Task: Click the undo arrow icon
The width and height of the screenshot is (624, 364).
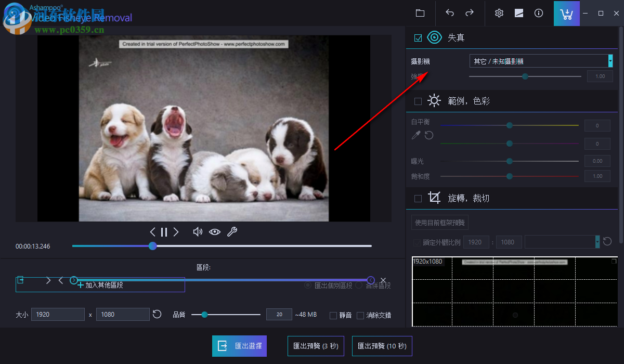Action: click(x=449, y=13)
